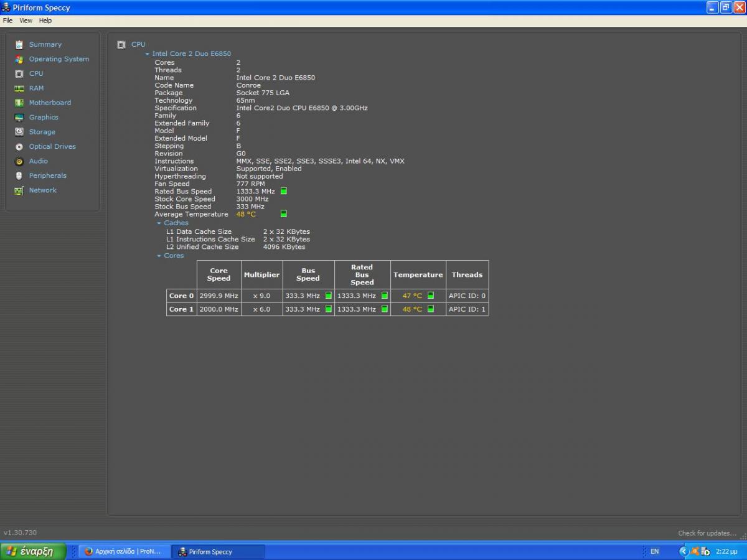Click the Fan Speed value 777 RPM

tap(250, 184)
